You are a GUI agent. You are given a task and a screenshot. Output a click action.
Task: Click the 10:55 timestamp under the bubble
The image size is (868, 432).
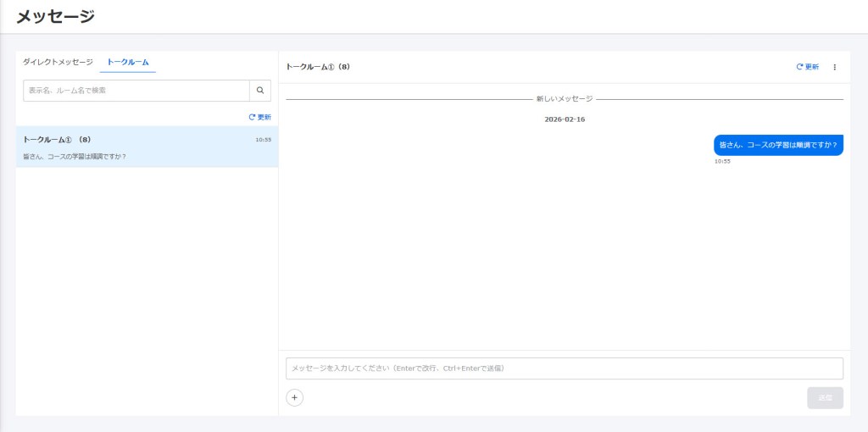722,162
